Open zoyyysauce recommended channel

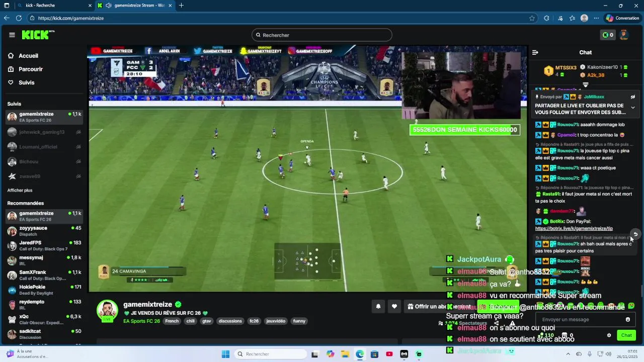[44, 231]
